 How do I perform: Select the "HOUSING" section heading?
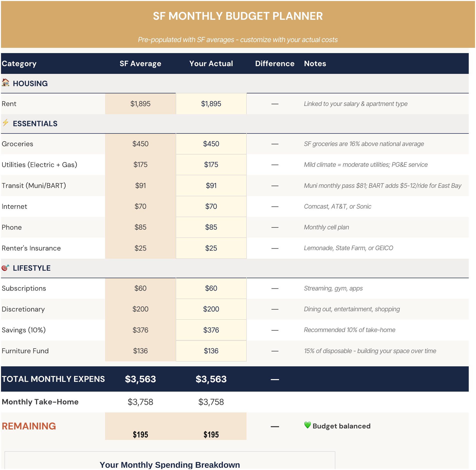tap(30, 83)
